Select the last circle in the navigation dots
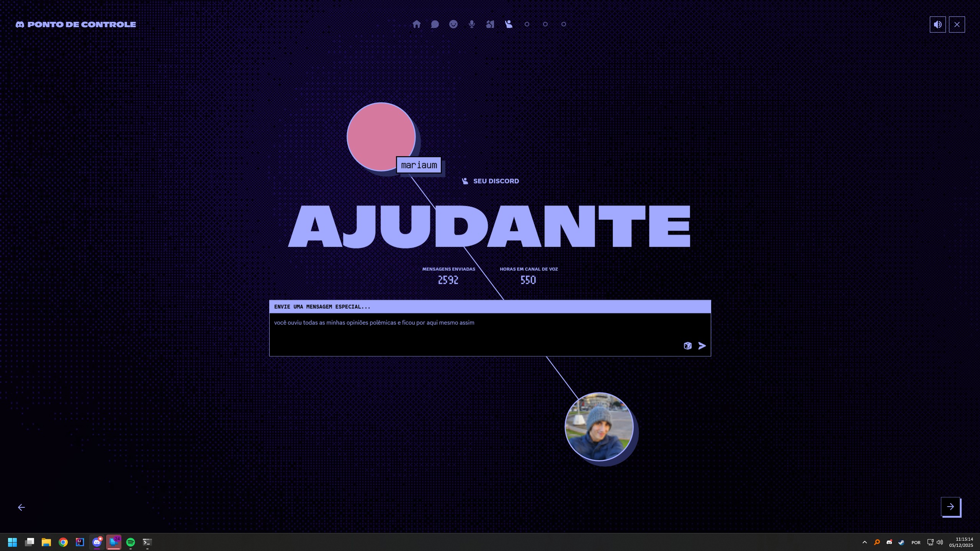This screenshot has width=980, height=551. tap(563, 24)
